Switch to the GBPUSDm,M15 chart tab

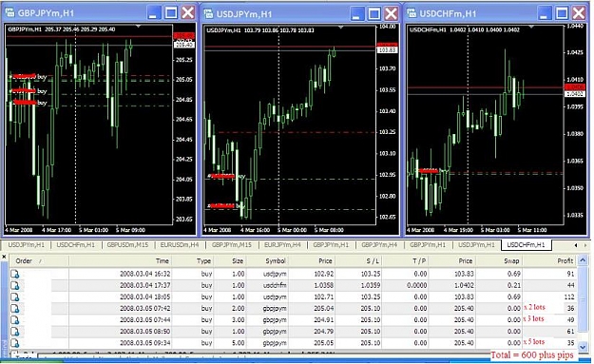(127, 245)
